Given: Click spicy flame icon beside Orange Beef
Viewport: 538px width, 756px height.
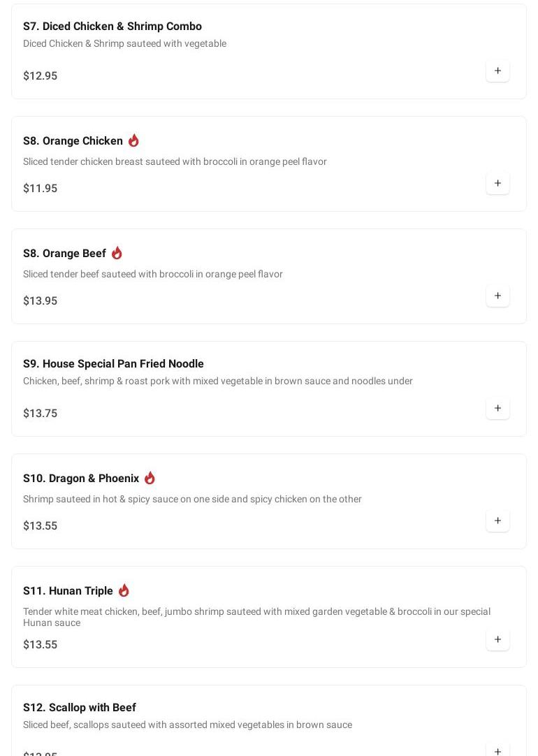Looking at the screenshot, I should 117,253.
